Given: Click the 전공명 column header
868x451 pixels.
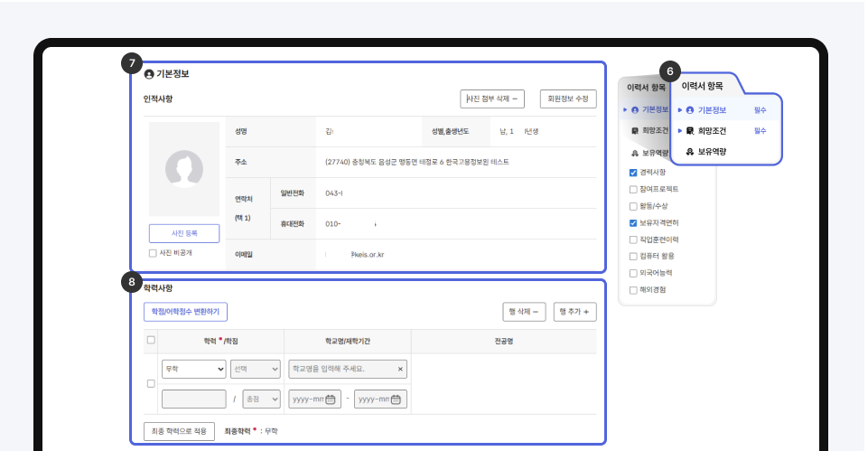Looking at the screenshot, I should pyautogui.click(x=504, y=342).
